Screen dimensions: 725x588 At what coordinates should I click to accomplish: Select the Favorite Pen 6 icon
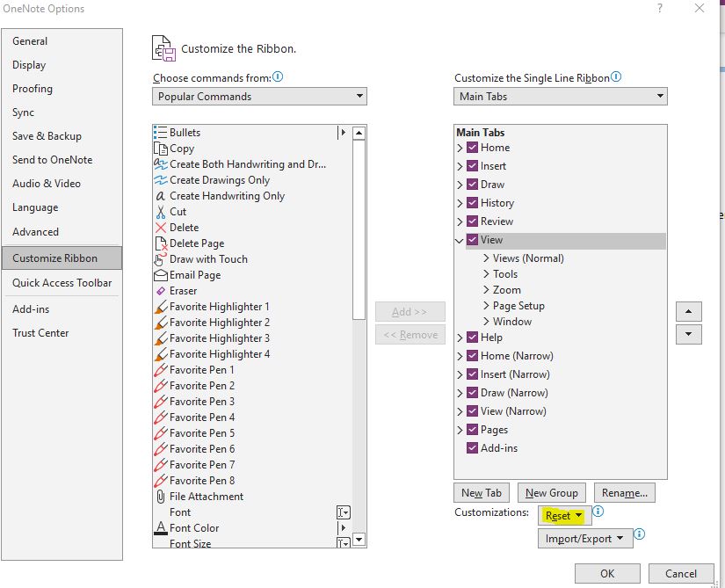tap(161, 449)
